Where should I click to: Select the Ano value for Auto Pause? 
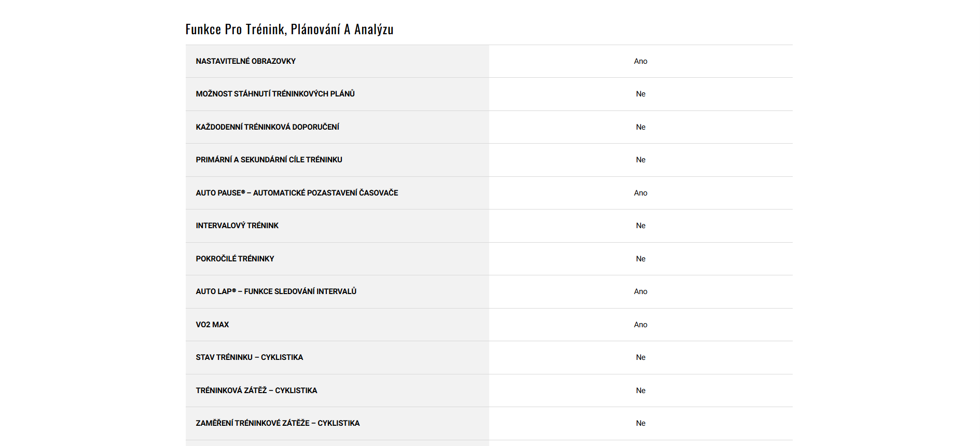pos(640,193)
